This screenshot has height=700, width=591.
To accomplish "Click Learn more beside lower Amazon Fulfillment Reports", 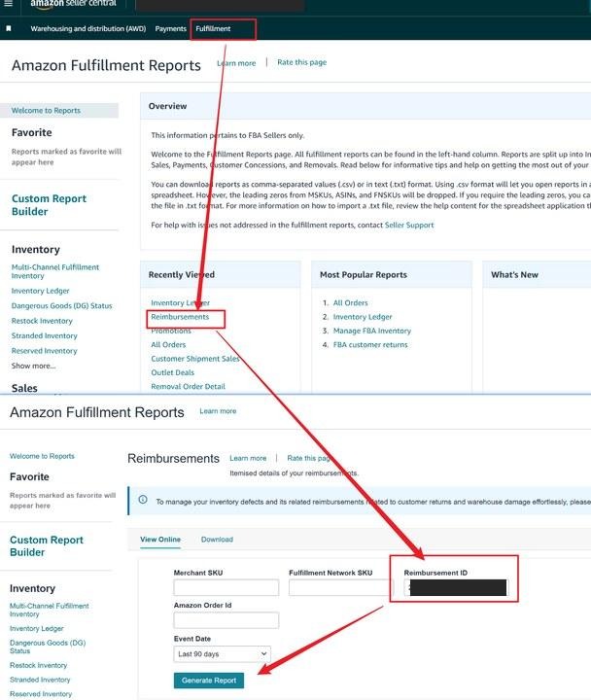I will [x=218, y=411].
